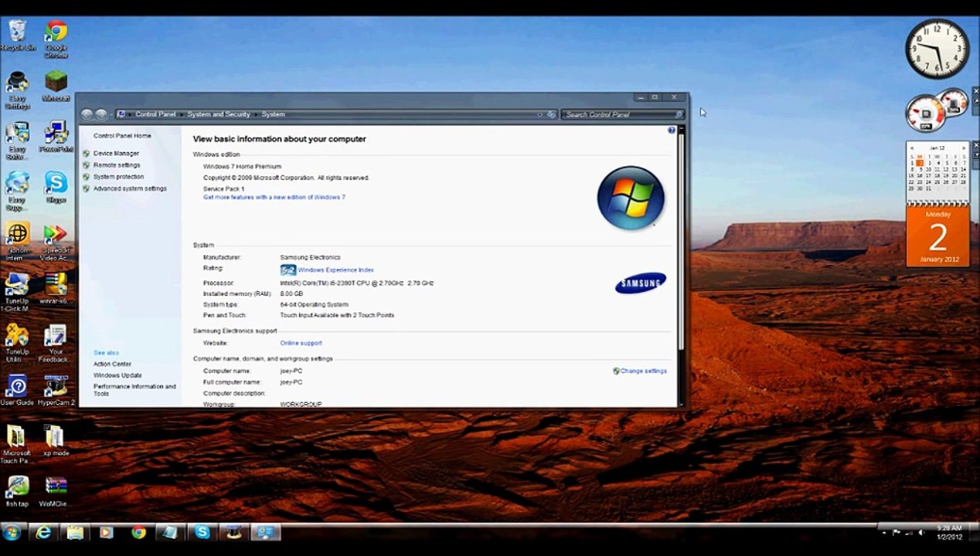Image resolution: width=980 pixels, height=556 pixels.
Task: Open Device Manager from the sidebar
Action: [x=116, y=154]
